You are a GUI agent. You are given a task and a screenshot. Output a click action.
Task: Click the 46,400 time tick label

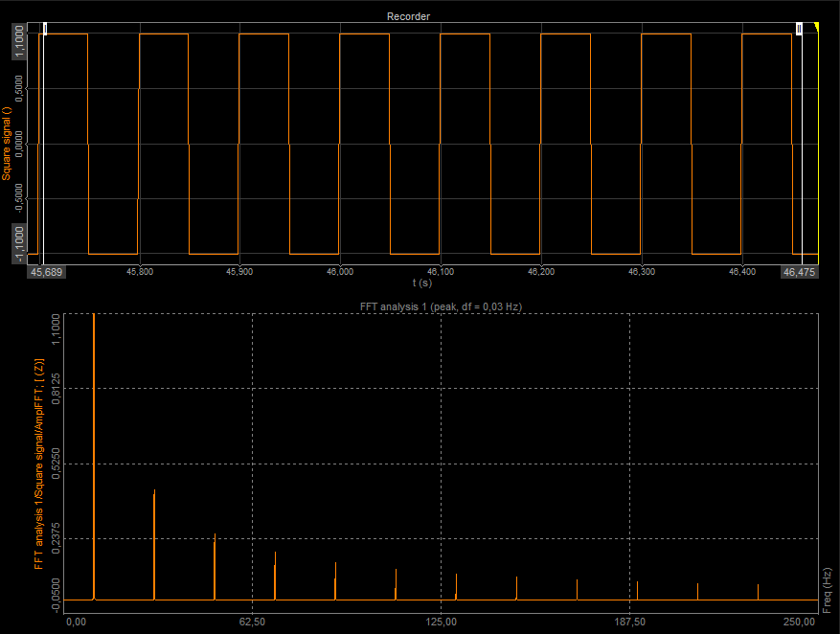pyautogui.click(x=742, y=271)
